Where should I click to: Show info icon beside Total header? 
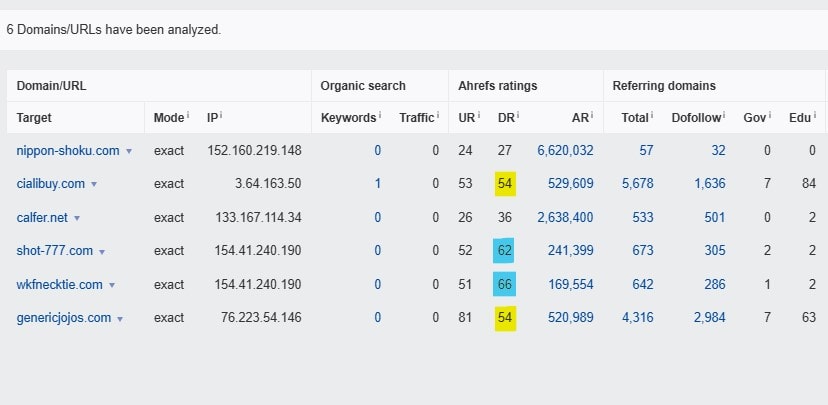coord(652,115)
